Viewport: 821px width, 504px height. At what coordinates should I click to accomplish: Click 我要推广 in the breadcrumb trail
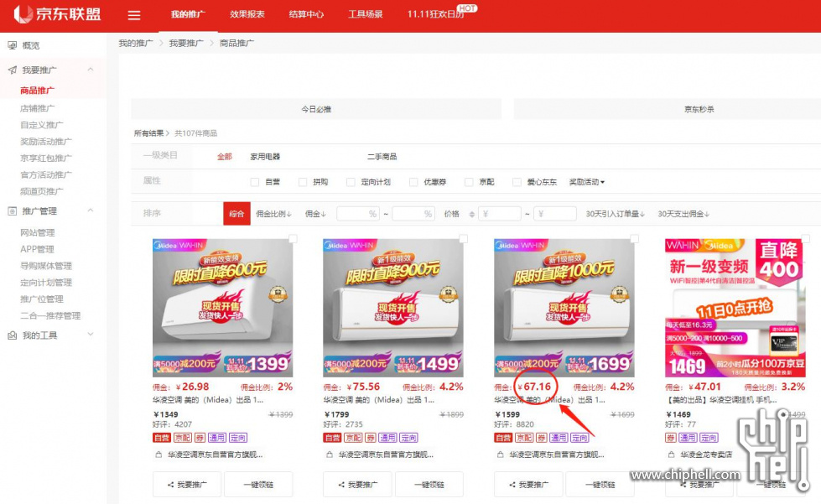point(186,43)
